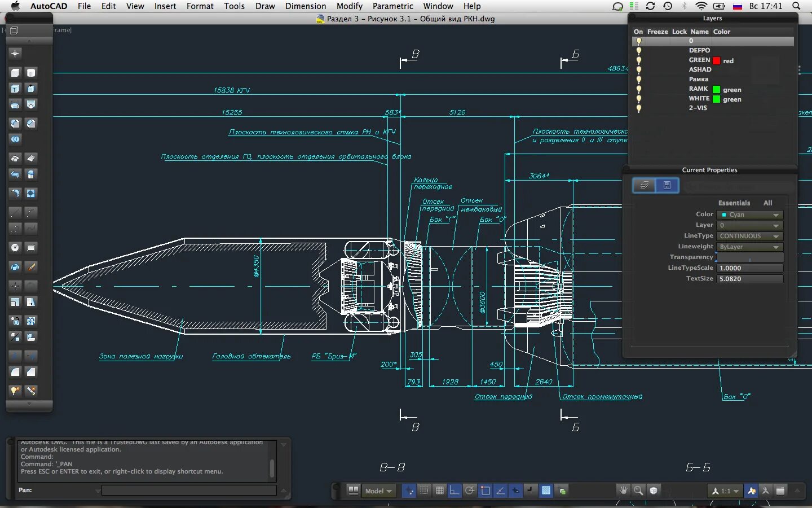
Task: Open the Model layout dropdown
Action: tap(378, 491)
